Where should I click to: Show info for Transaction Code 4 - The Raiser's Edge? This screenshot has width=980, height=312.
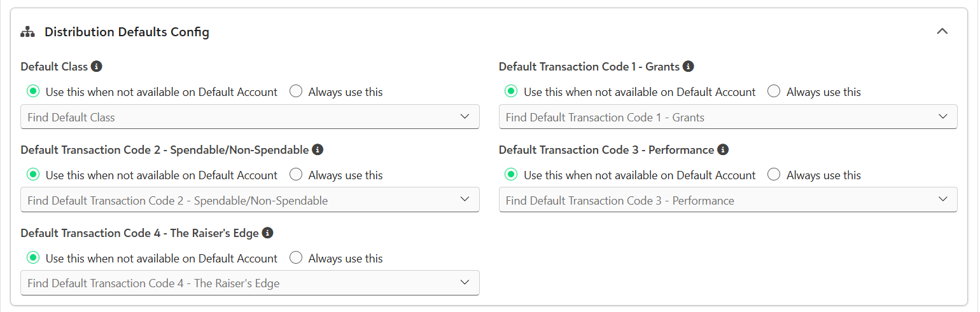tap(268, 233)
